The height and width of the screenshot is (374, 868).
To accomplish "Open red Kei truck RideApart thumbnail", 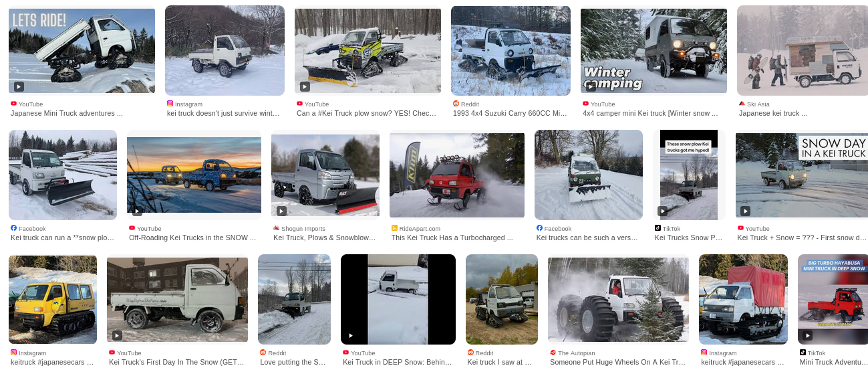I will pyautogui.click(x=457, y=175).
